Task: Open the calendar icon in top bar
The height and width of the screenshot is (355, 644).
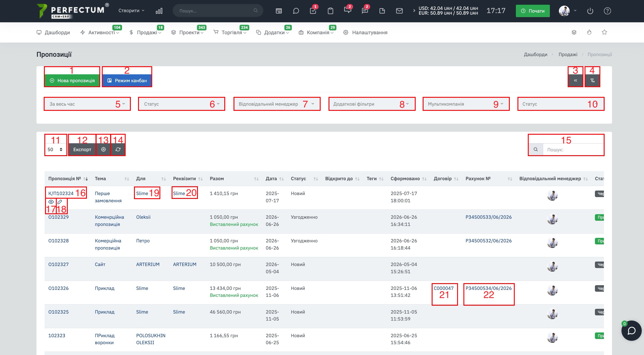Action: coord(279,11)
